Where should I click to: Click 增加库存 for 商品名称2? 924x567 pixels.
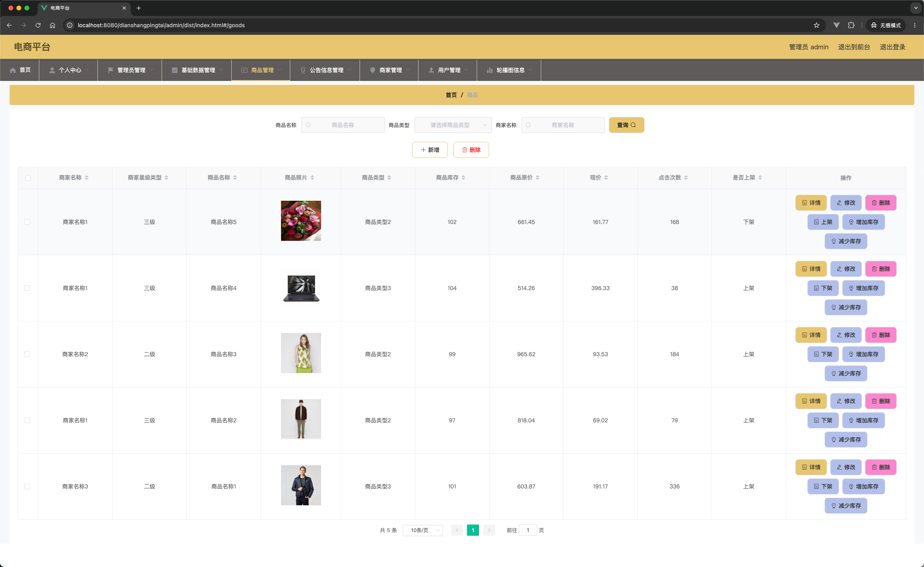coord(863,420)
